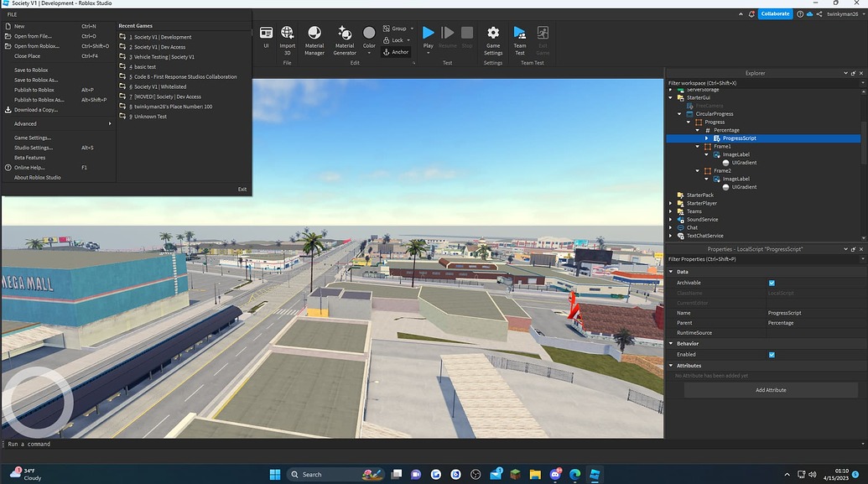Select the UIGradient under Frame1
This screenshot has width=868, height=484.
click(745, 163)
